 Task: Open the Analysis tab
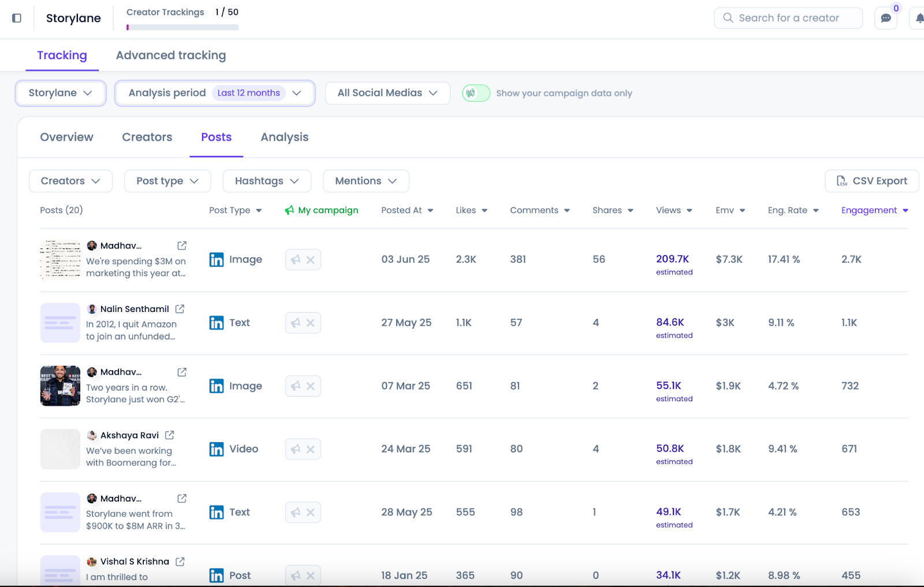[285, 138]
